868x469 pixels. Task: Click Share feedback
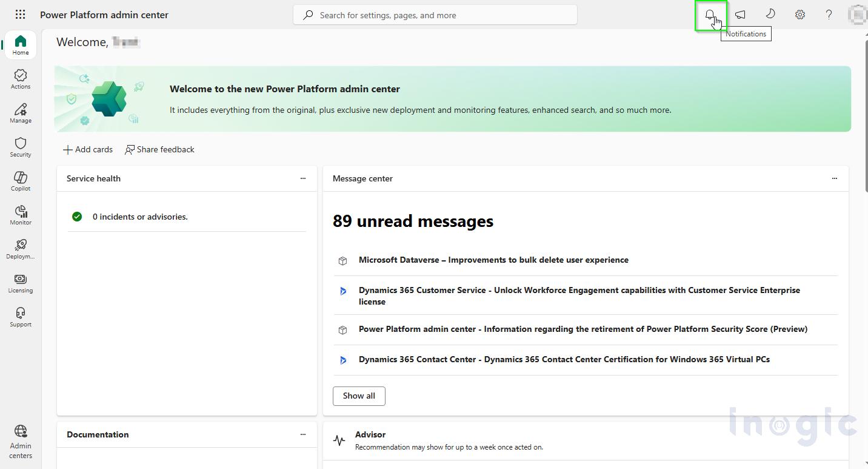159,149
